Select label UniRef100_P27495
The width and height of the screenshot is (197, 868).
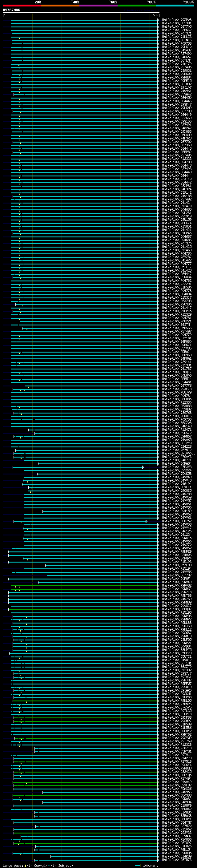click(x=177, y=67)
